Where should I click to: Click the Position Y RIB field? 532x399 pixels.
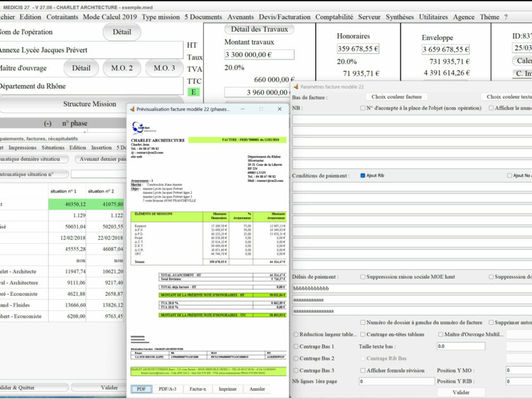pos(519,381)
